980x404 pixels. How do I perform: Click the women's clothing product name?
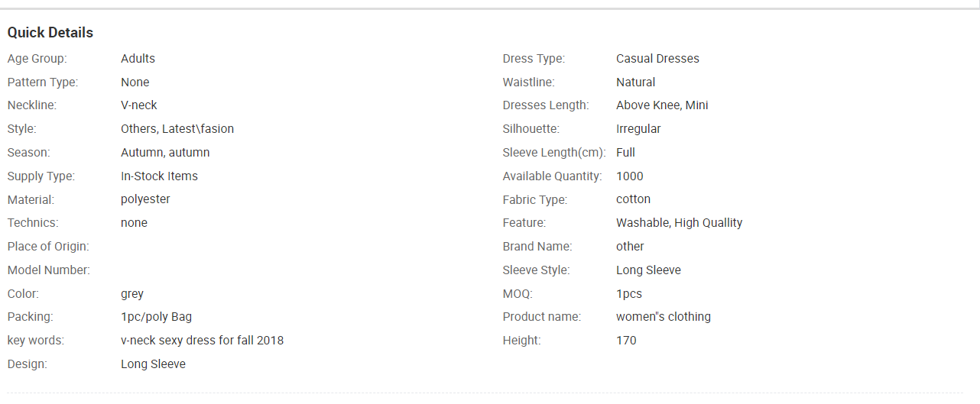pyautogui.click(x=664, y=317)
